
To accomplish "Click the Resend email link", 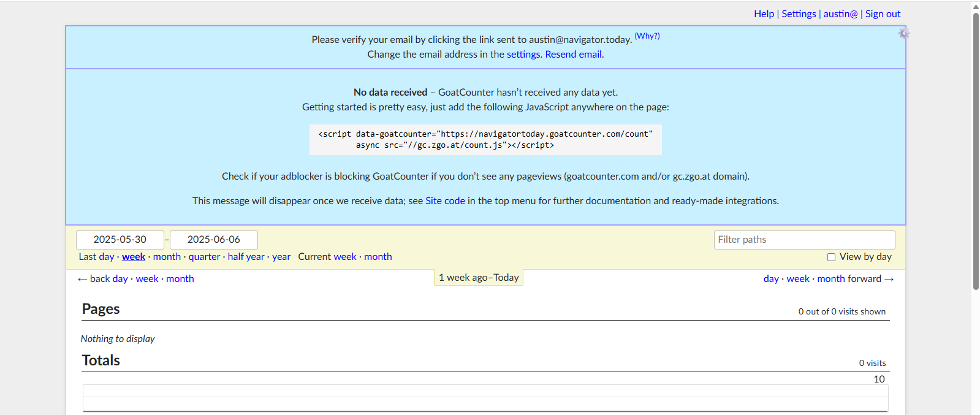I will pos(573,54).
